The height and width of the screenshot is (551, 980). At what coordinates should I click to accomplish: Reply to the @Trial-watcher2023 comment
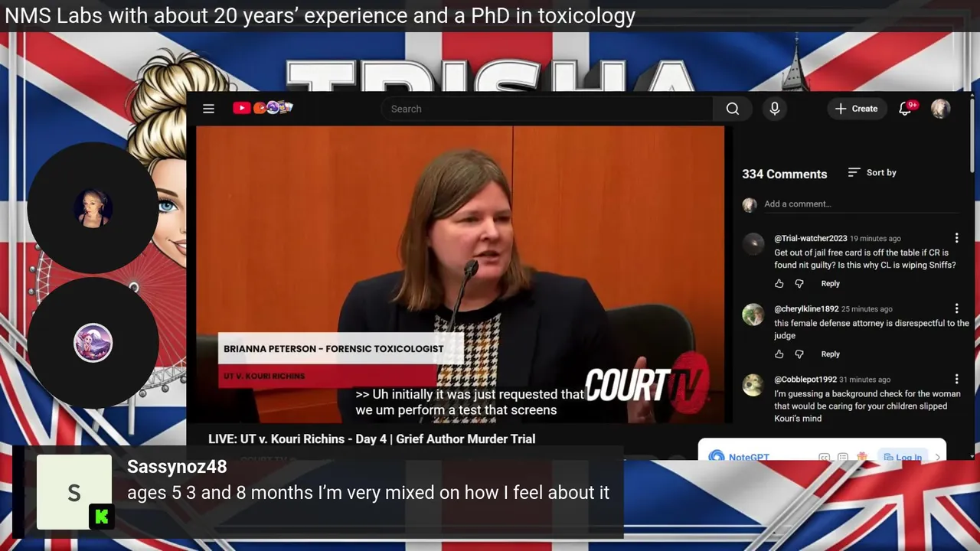click(831, 284)
